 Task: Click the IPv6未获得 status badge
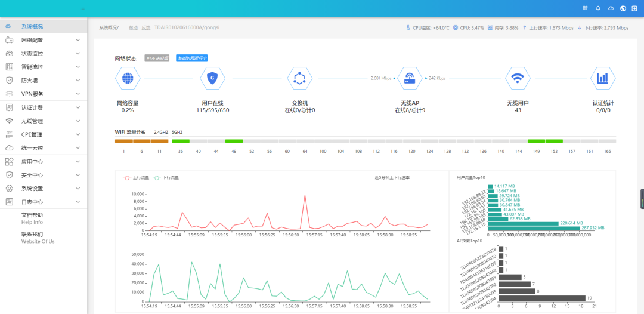tap(157, 59)
